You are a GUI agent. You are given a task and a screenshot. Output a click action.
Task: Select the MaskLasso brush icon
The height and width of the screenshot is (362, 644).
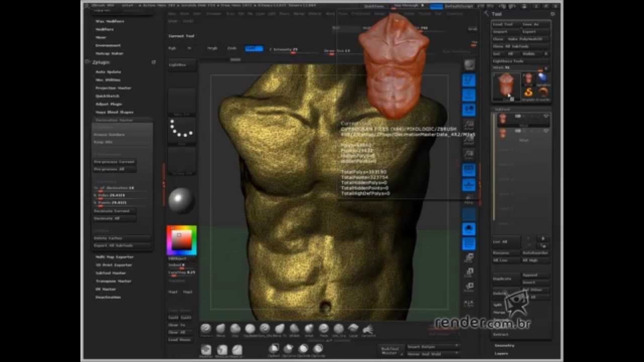(x=222, y=350)
